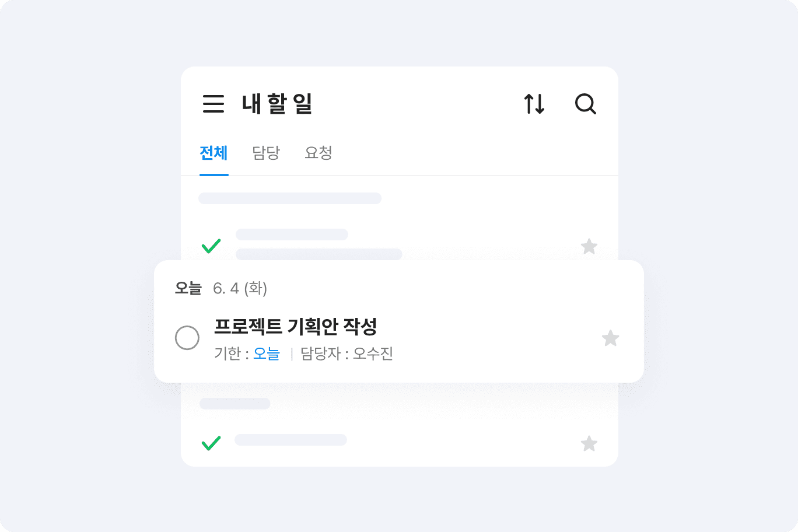Click the placeholder section header under the tabs
This screenshot has width=798, height=532.
pyautogui.click(x=290, y=198)
